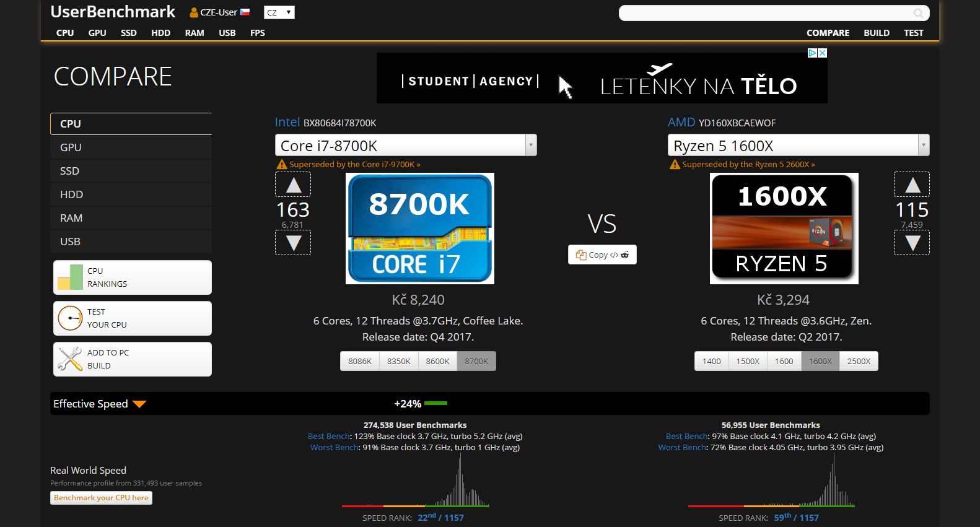Open the ad info icon
This screenshot has width=980, height=527.
(812, 53)
